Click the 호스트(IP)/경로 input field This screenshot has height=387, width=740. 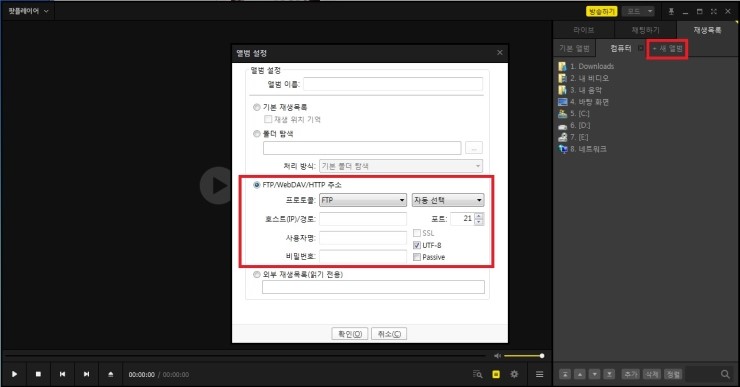coord(363,219)
